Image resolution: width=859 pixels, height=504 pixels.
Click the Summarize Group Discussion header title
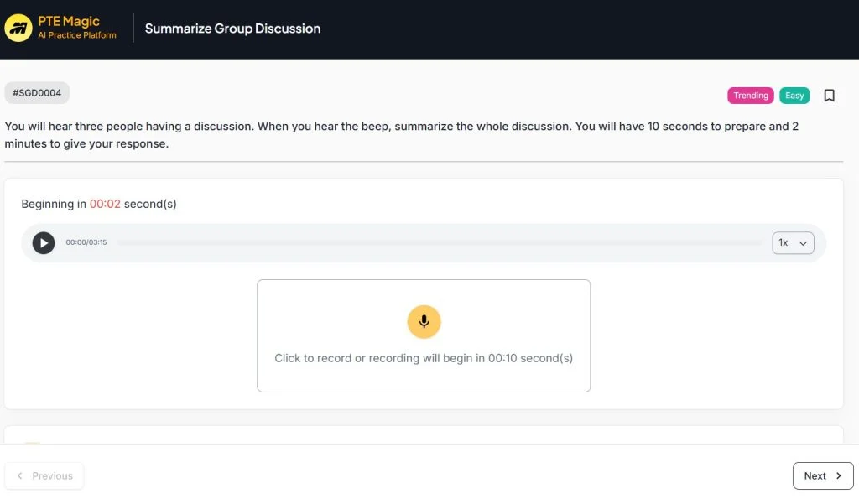(x=232, y=29)
